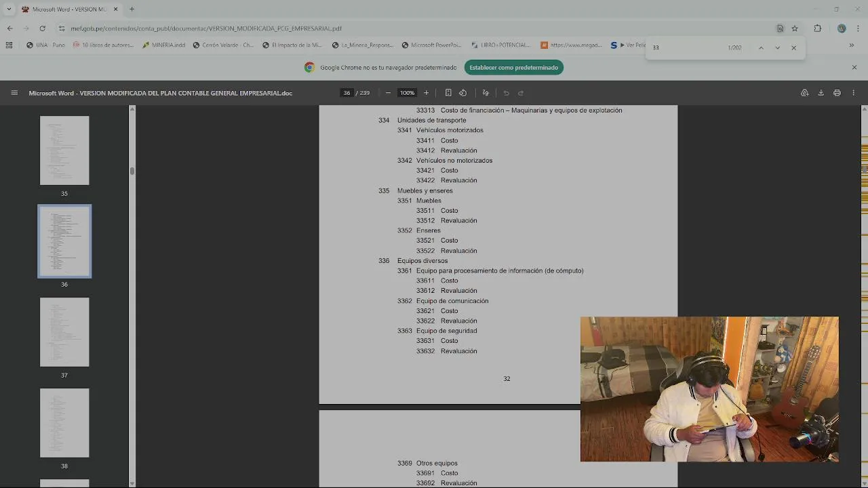
Task: Print the PDF document
Action: [837, 93]
